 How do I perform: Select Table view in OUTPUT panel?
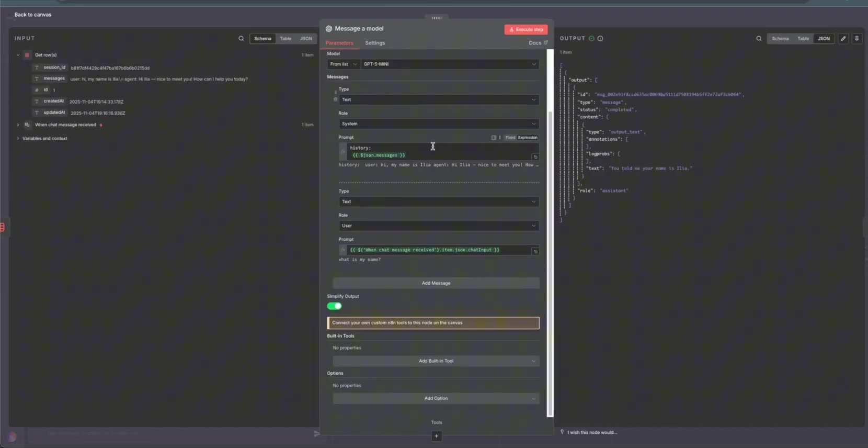(803, 39)
